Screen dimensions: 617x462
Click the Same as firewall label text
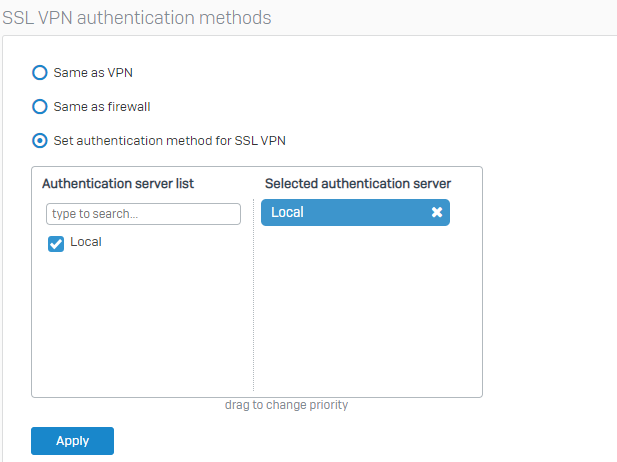[102, 106]
